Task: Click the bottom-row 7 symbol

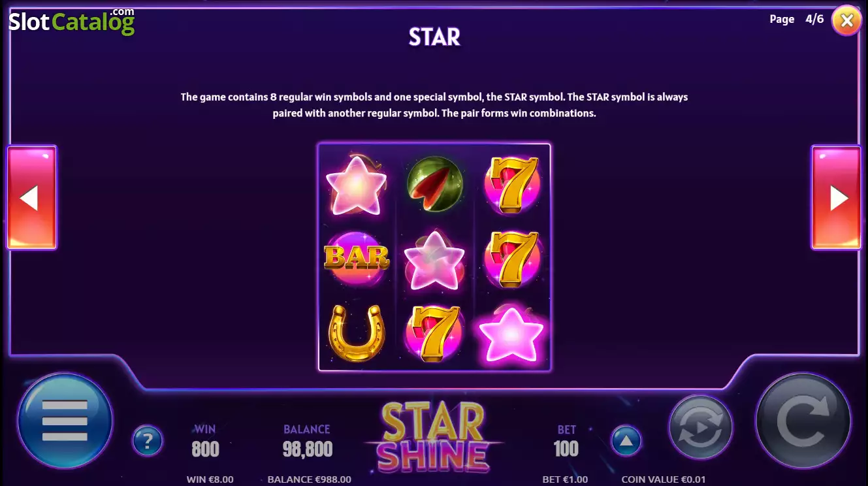Action: 434,334
